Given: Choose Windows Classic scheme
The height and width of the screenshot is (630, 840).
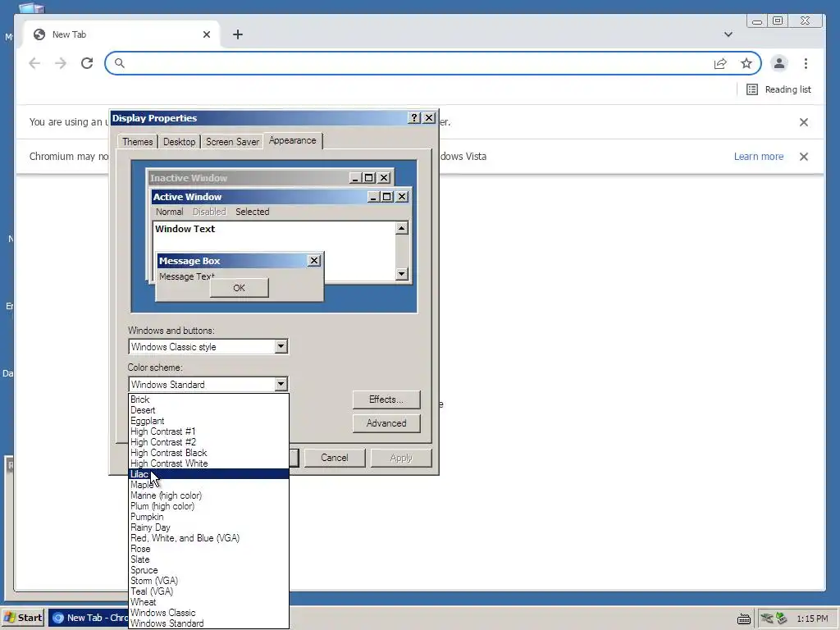Looking at the screenshot, I should click(x=209, y=613).
